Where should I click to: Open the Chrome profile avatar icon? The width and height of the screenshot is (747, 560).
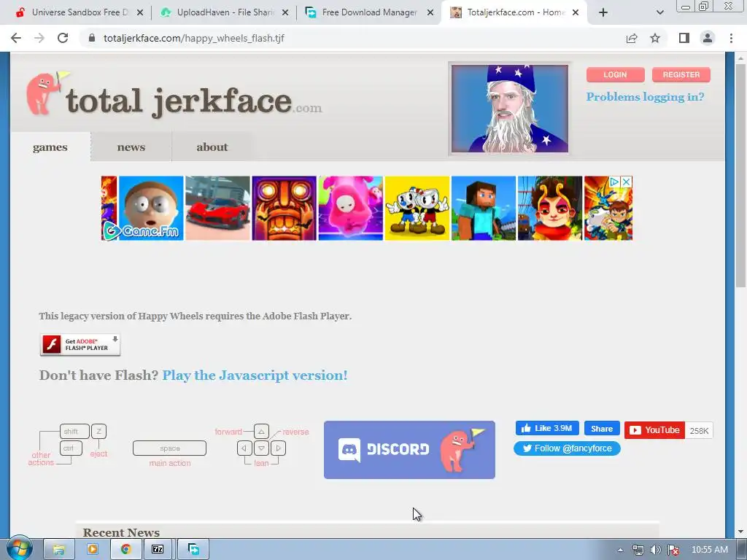[708, 38]
